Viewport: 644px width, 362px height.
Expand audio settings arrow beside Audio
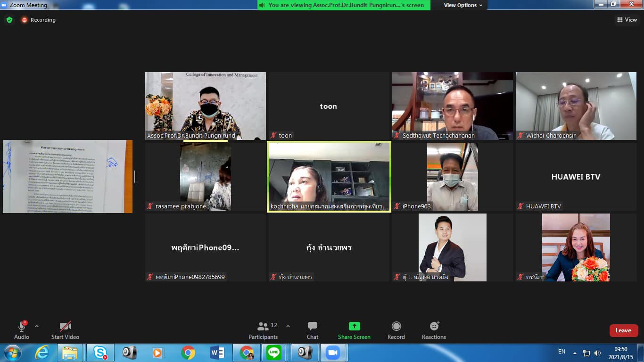[37, 326]
